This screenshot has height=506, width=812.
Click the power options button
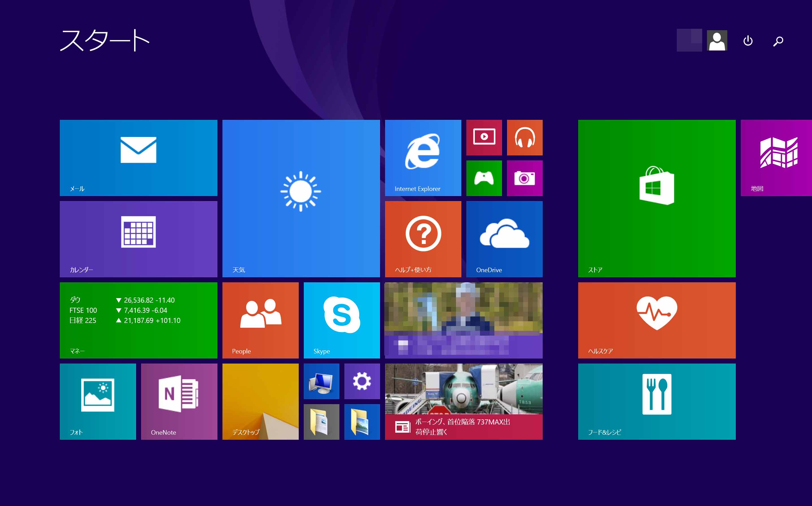pyautogui.click(x=748, y=41)
